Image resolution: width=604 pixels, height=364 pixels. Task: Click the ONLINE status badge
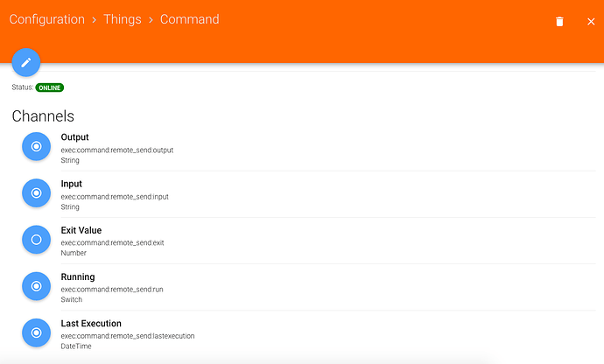pos(50,87)
